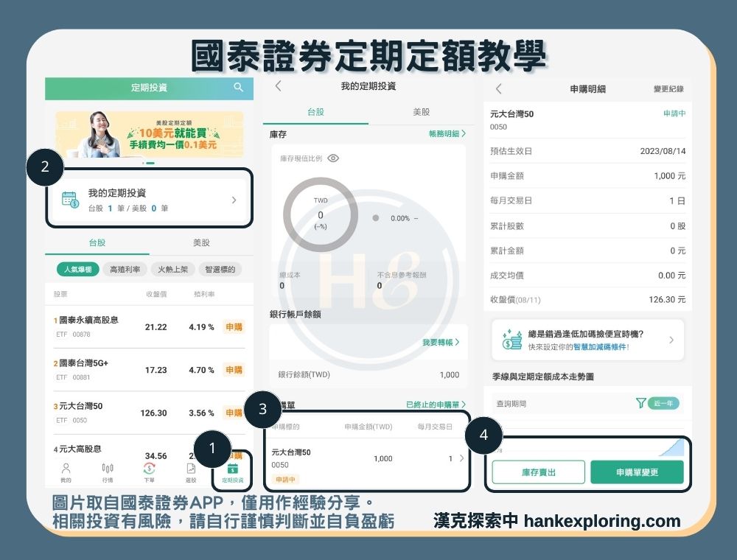Switch to 台股 tab on 定期投資 screen
The width and height of the screenshot is (737, 560).
(x=97, y=243)
